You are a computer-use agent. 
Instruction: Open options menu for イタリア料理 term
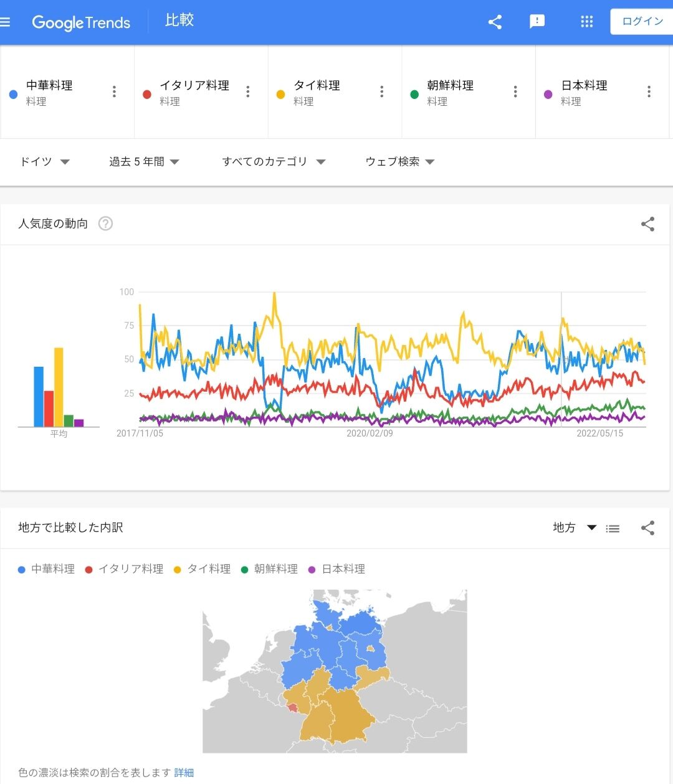click(248, 92)
